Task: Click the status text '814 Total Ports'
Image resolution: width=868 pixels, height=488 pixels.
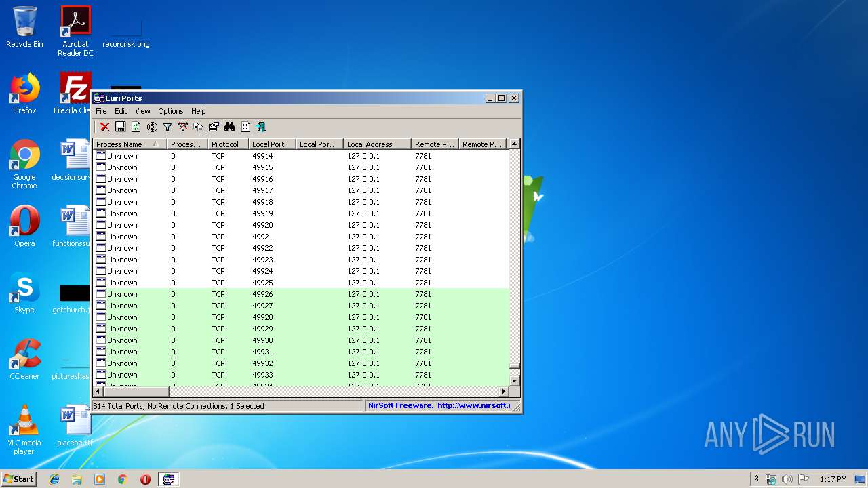Action: pos(119,406)
